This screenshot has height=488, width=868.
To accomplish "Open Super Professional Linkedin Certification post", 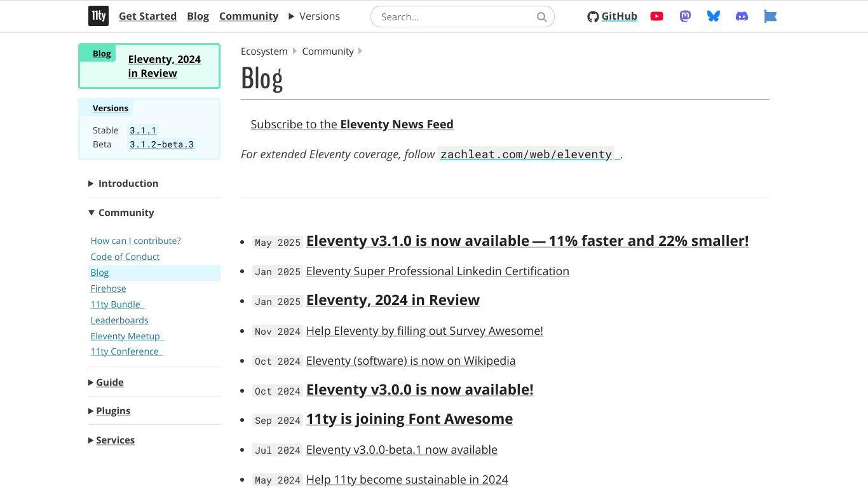I will pyautogui.click(x=438, y=271).
